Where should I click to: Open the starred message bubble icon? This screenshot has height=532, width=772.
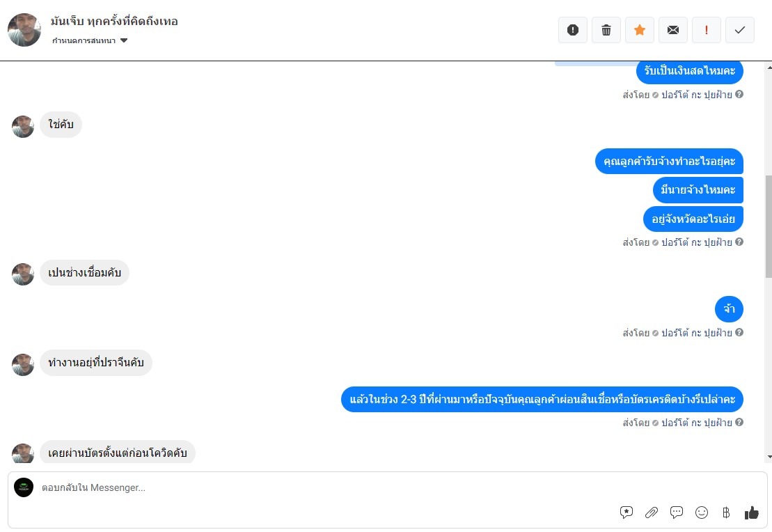point(627,513)
